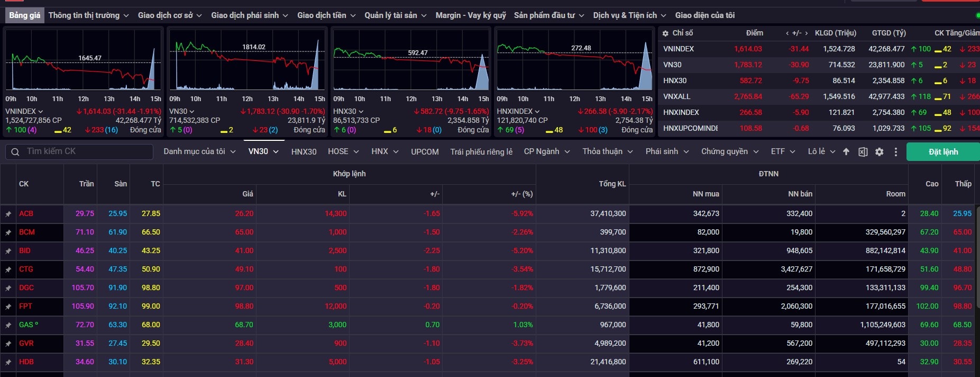980x377 pixels.
Task: Click the left arrow of the +/- header
Action: (787, 33)
